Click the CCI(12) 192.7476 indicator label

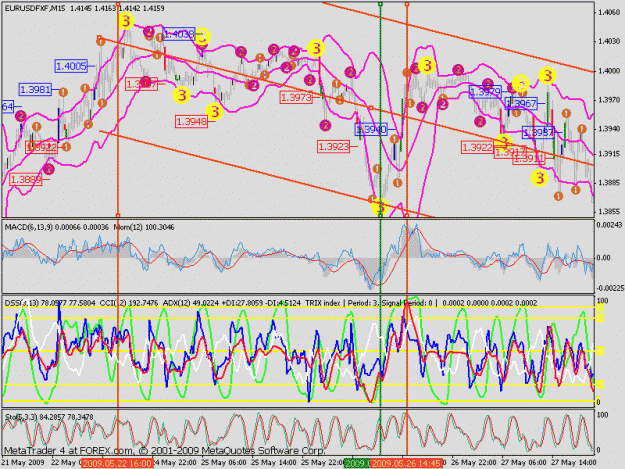pyautogui.click(x=129, y=303)
